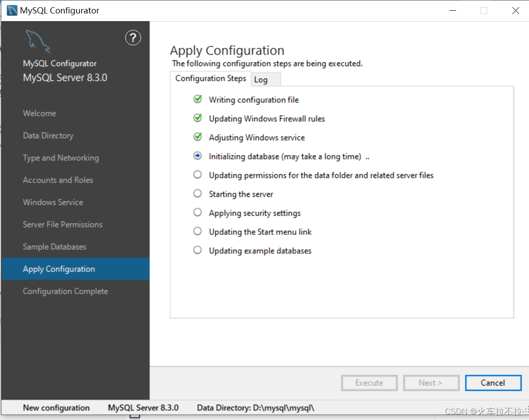
Task: Click the green check beside Adjusting Windows service
Action: click(x=198, y=137)
